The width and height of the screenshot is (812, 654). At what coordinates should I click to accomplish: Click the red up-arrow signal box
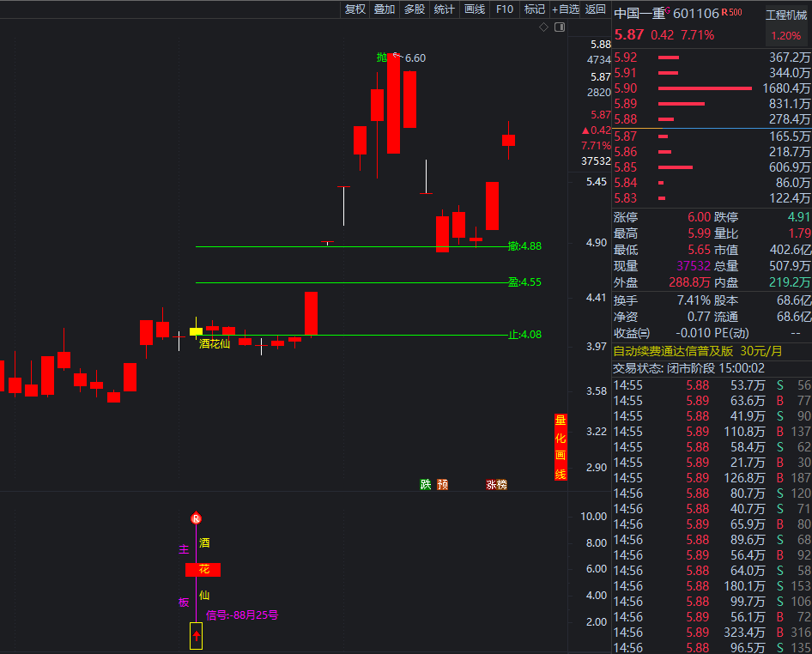coord(196,636)
